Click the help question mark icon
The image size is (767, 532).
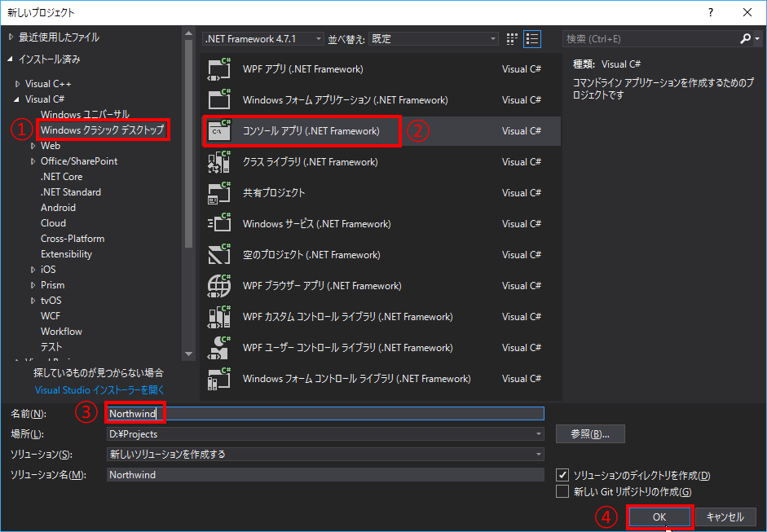(711, 13)
